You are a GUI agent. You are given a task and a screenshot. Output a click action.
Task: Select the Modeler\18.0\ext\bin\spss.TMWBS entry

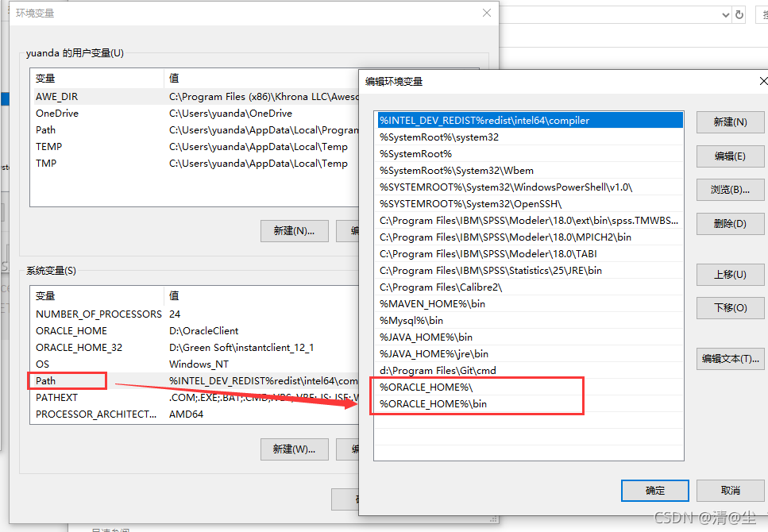click(x=531, y=221)
